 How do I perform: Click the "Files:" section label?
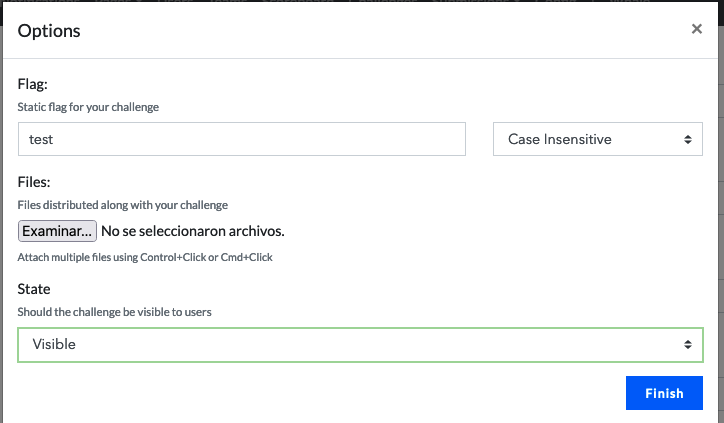pyautogui.click(x=34, y=182)
